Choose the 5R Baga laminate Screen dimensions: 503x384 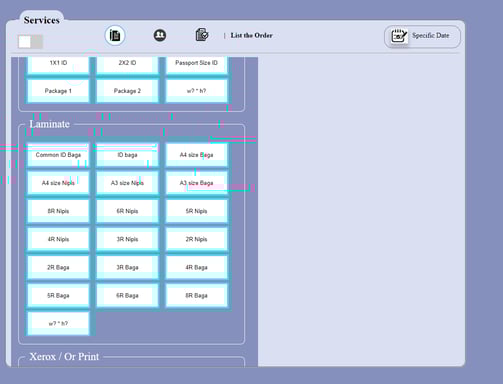click(58, 295)
